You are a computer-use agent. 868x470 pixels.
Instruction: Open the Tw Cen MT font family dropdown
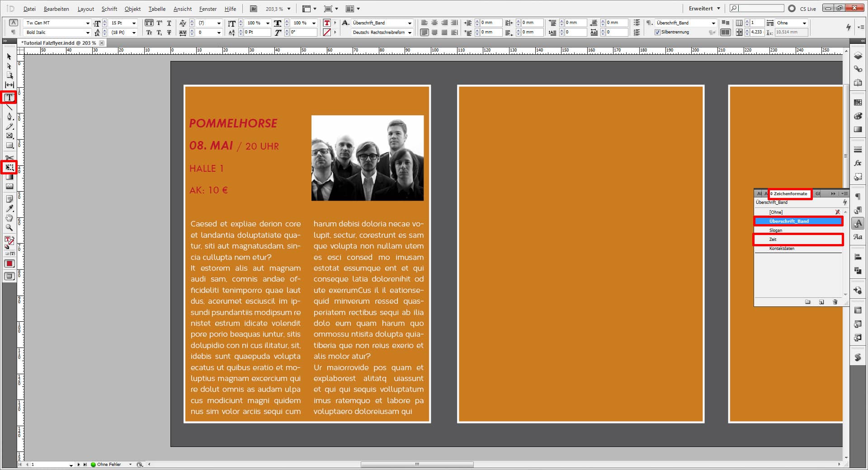[88, 23]
